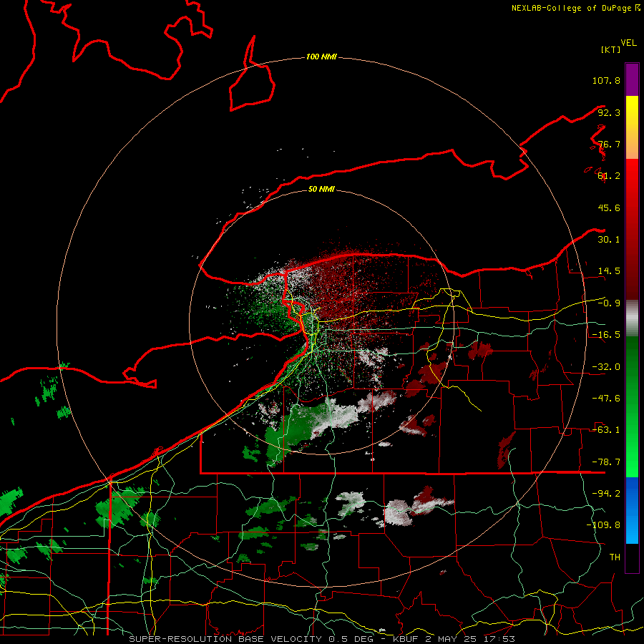Click the 14.5 legend value
The image size is (644, 644).
coord(609,271)
